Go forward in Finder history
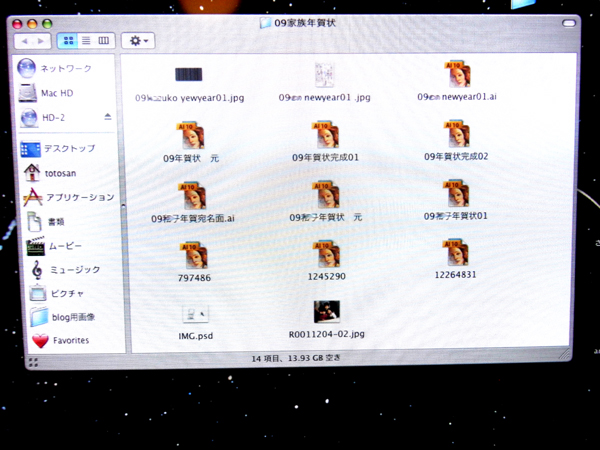The width and height of the screenshot is (600, 450). click(x=41, y=41)
